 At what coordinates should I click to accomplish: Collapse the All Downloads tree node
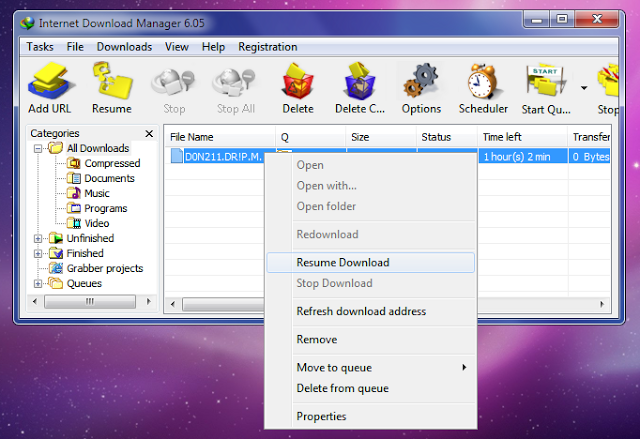38,149
